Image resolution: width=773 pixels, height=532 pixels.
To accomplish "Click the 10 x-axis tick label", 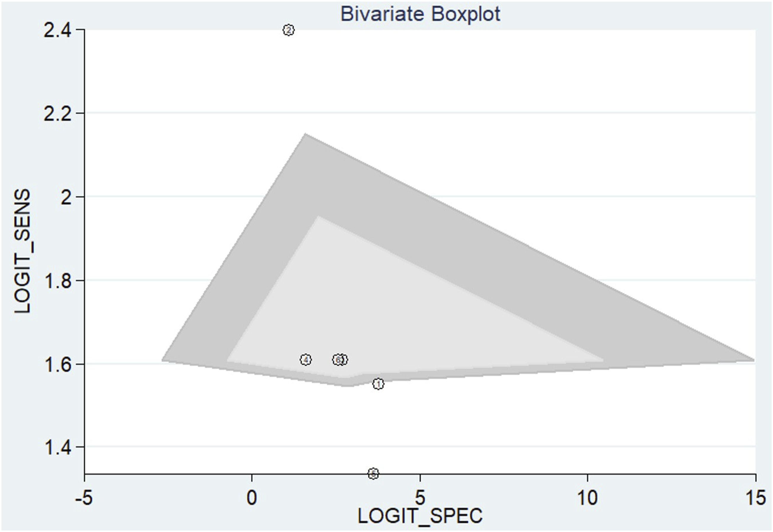I will (x=587, y=498).
